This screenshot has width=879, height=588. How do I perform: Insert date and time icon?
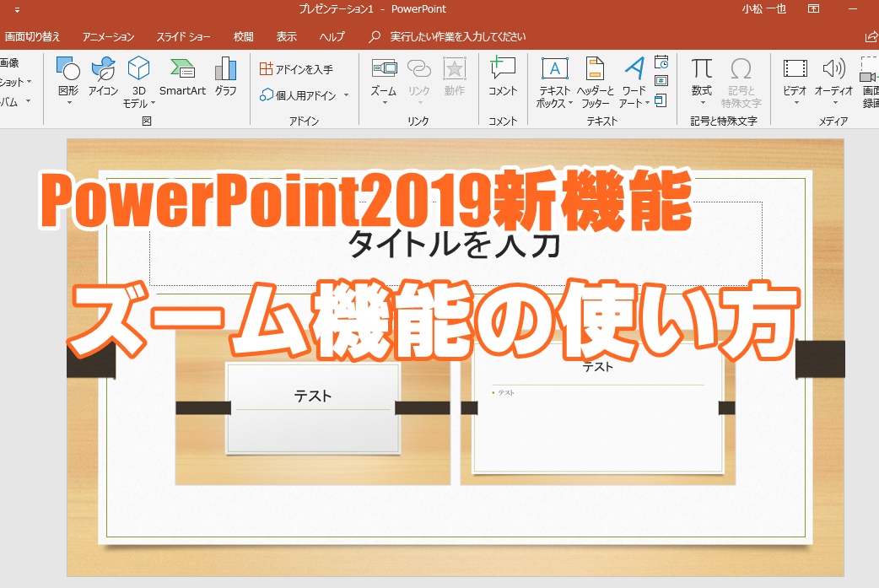pos(661,62)
